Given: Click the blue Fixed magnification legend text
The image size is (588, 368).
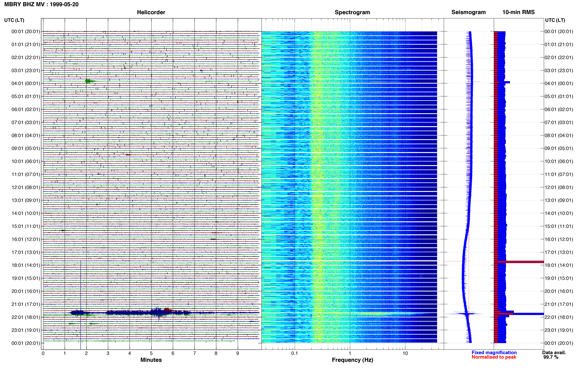Looking at the screenshot, I should pos(494,352).
